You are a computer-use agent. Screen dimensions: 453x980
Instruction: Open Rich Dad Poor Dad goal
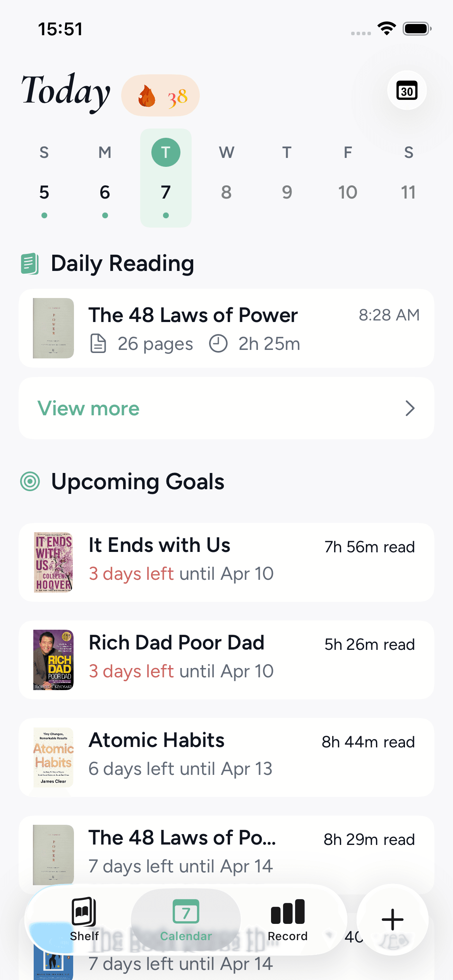(226, 660)
